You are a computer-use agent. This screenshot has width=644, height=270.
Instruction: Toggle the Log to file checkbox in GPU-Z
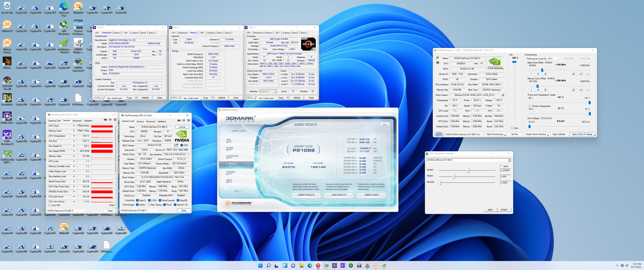49,205
